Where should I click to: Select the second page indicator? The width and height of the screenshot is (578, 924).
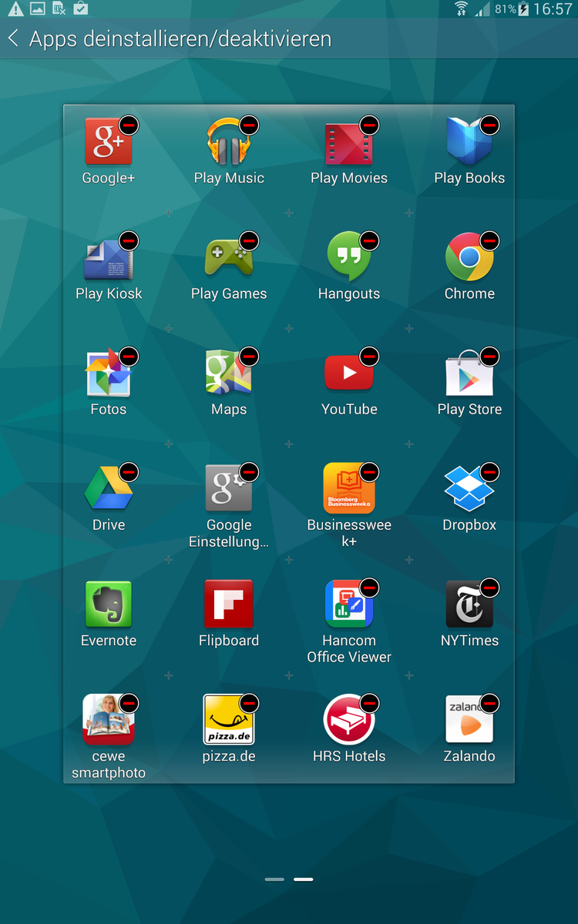304,879
